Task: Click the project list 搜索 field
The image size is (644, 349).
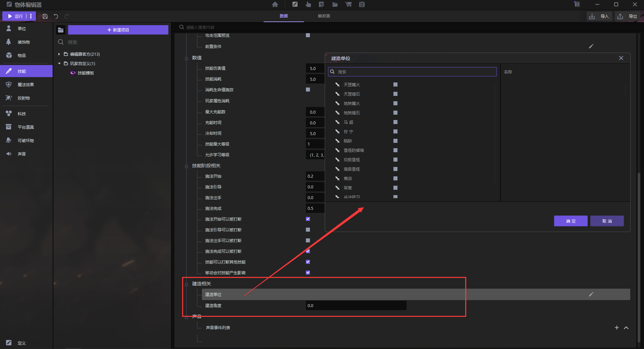Action: [x=113, y=42]
